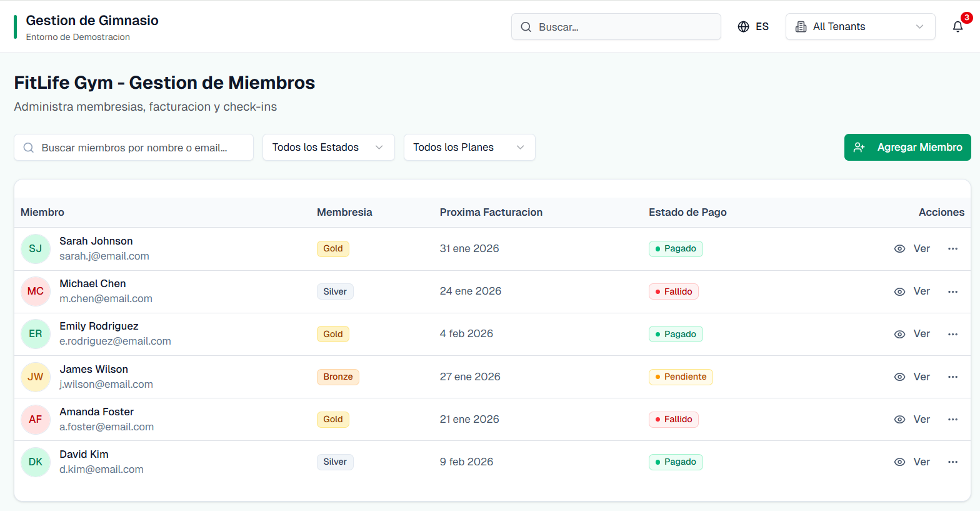This screenshot has height=511, width=980.
Task: Expand the Todos los Planes filter
Action: coord(469,148)
